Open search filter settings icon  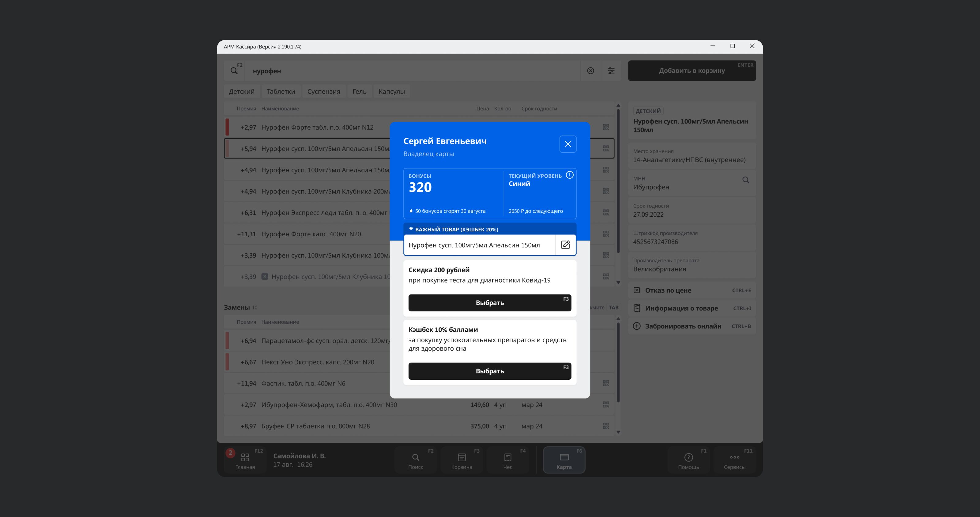pos(611,71)
